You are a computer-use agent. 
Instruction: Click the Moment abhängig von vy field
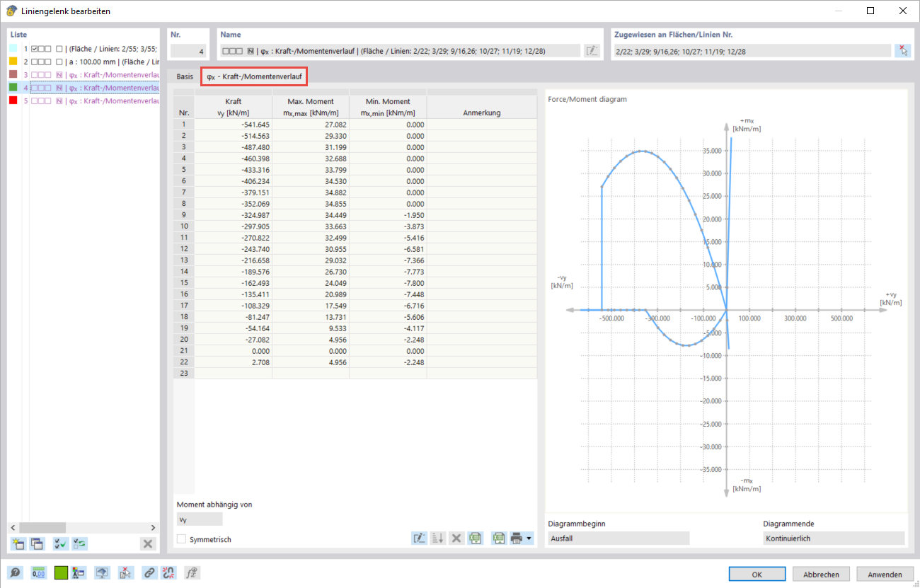click(x=200, y=519)
